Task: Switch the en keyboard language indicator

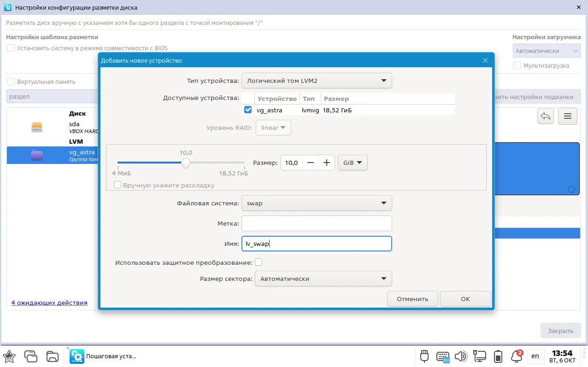Action: tap(535, 356)
